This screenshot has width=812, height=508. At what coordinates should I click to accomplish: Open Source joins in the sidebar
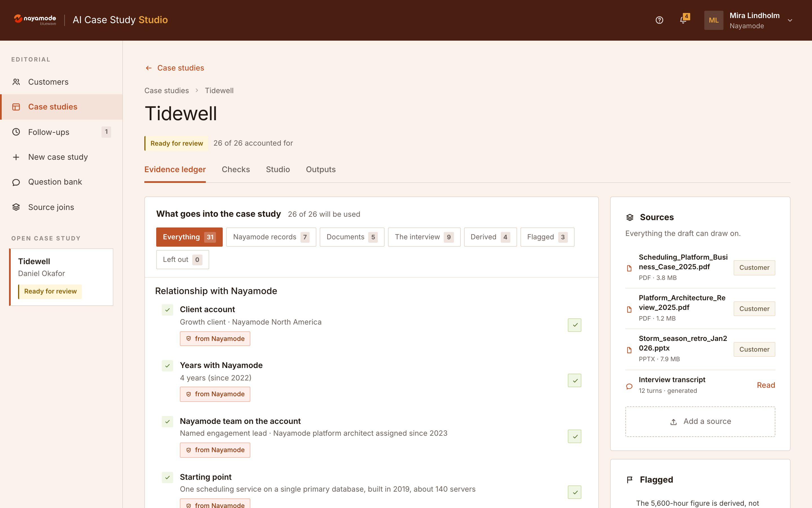pyautogui.click(x=61, y=207)
